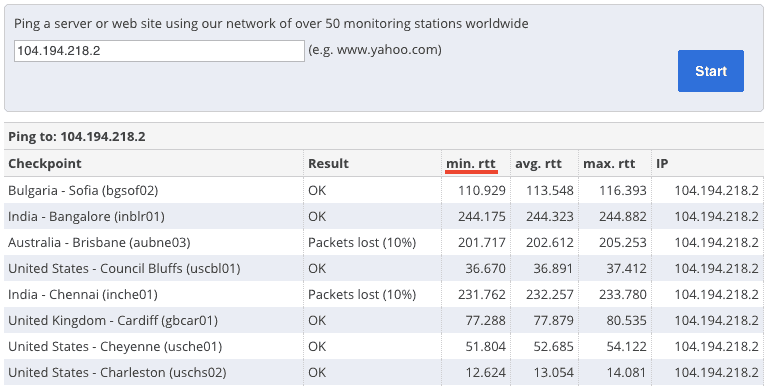Click the OK result for Bangalore
Image resolution: width=768 pixels, height=386 pixels.
click(317, 217)
